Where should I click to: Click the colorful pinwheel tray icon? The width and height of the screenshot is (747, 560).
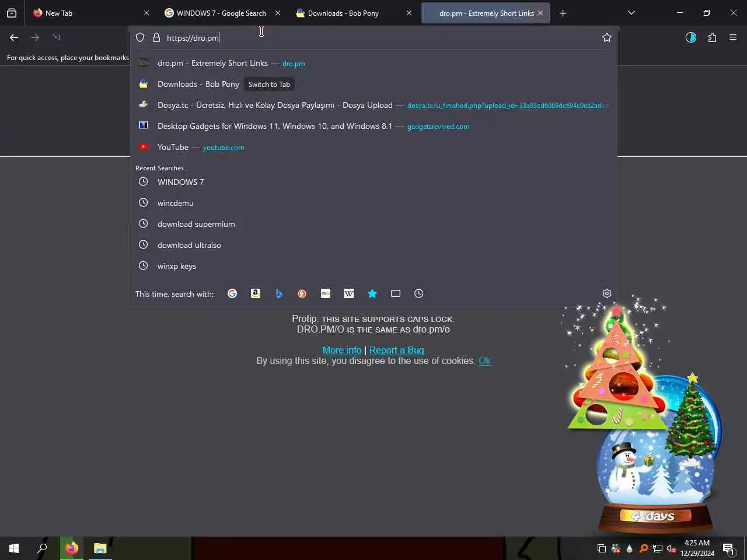(616, 548)
